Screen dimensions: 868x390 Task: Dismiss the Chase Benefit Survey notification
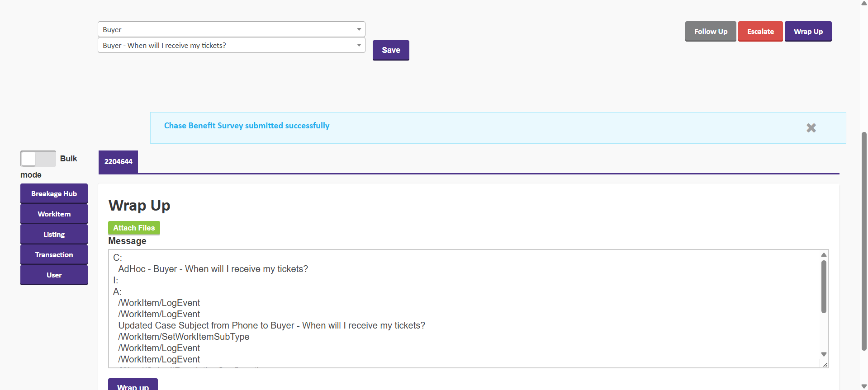[811, 128]
